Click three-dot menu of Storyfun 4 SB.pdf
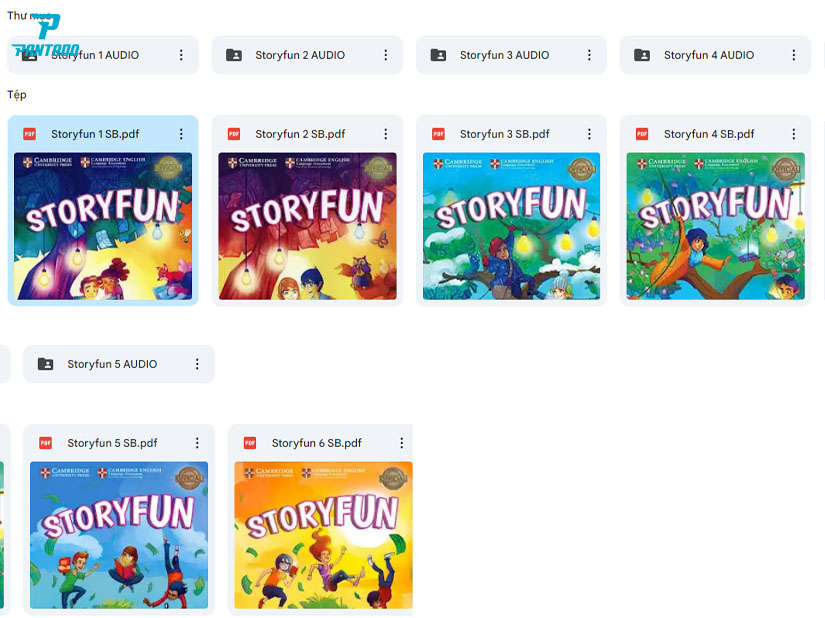 click(794, 134)
